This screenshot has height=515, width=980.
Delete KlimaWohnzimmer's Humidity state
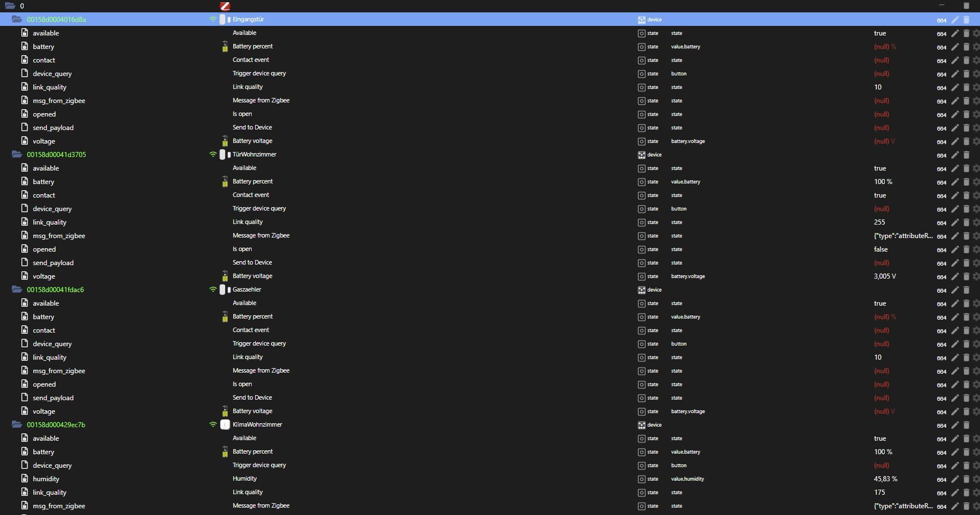click(966, 479)
